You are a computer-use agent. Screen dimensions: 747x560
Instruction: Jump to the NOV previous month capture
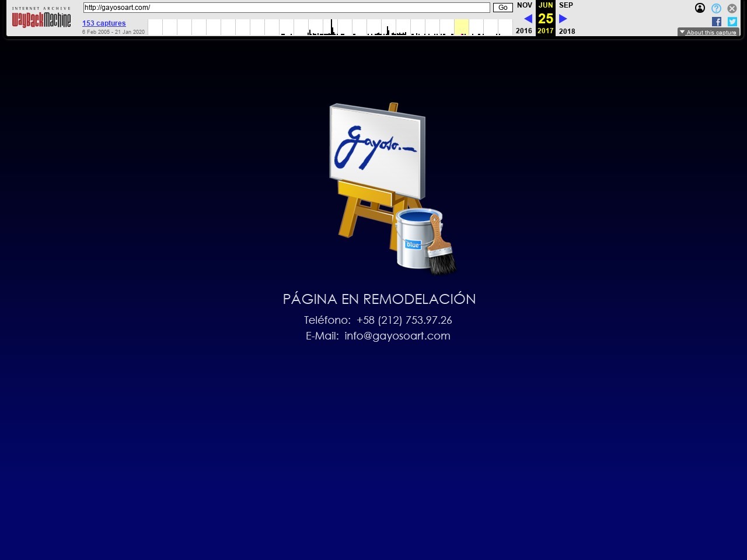(524, 5)
